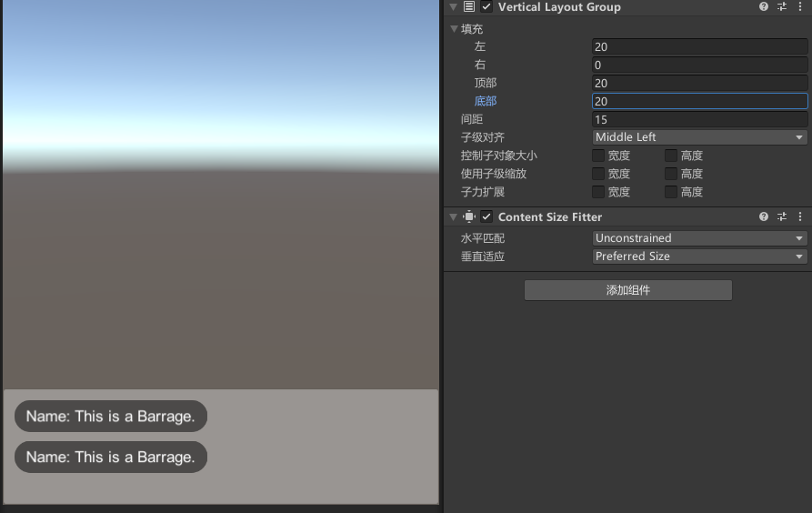The width and height of the screenshot is (812, 513).
Task: Click the 垂直适应 label
Action: click(x=483, y=256)
